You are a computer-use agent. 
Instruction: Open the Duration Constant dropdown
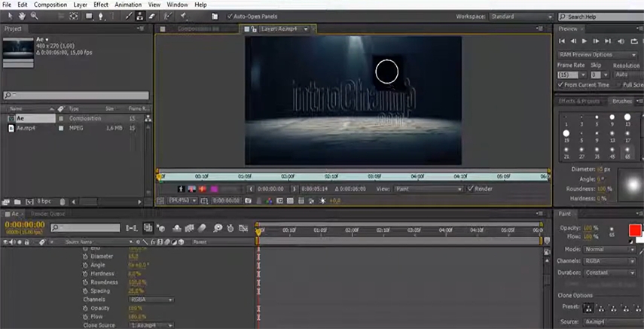coord(610,273)
